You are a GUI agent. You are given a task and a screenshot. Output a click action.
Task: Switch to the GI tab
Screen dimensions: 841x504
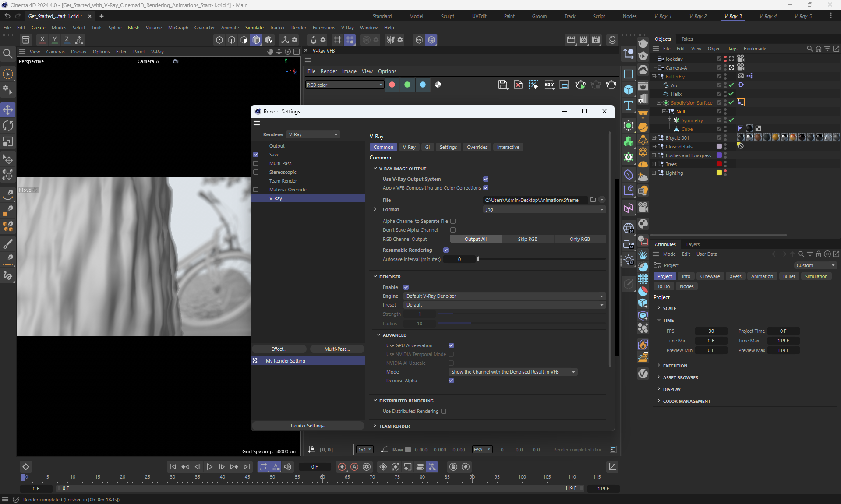(x=427, y=147)
